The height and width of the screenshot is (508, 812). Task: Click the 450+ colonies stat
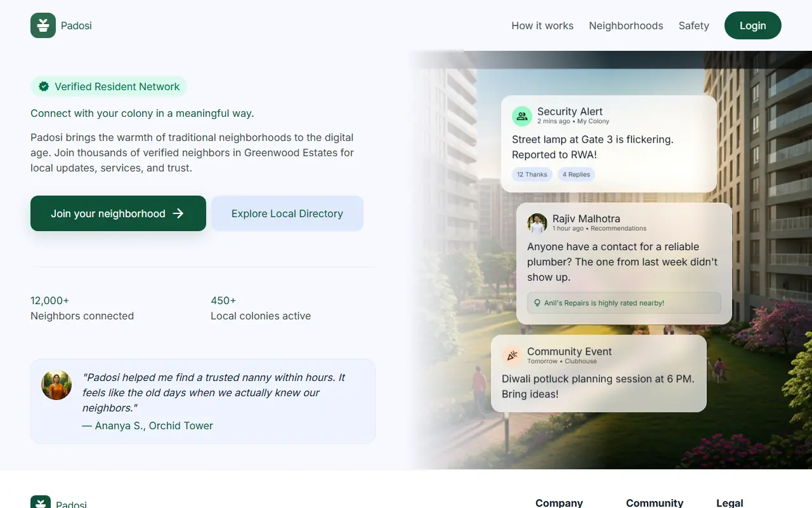(x=261, y=308)
